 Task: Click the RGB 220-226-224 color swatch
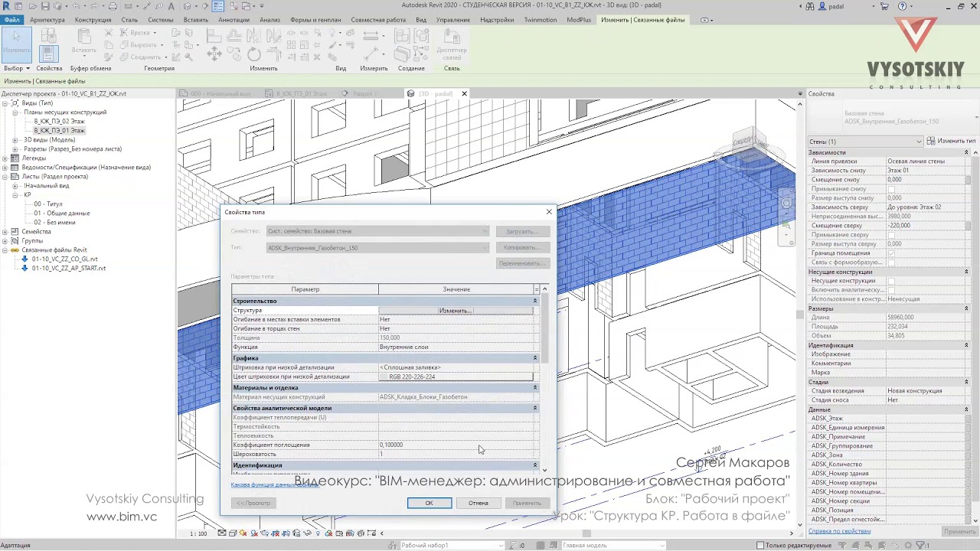pyautogui.click(x=456, y=377)
